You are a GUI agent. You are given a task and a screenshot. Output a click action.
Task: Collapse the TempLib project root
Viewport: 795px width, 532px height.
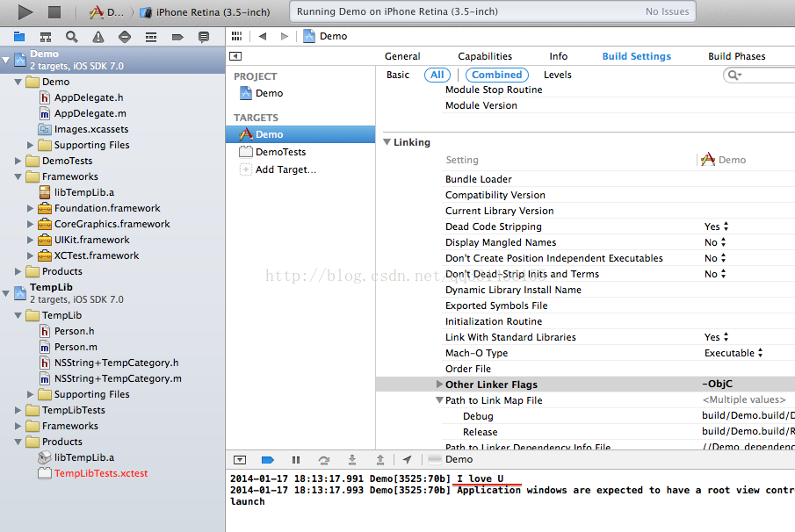pyautogui.click(x=6, y=293)
